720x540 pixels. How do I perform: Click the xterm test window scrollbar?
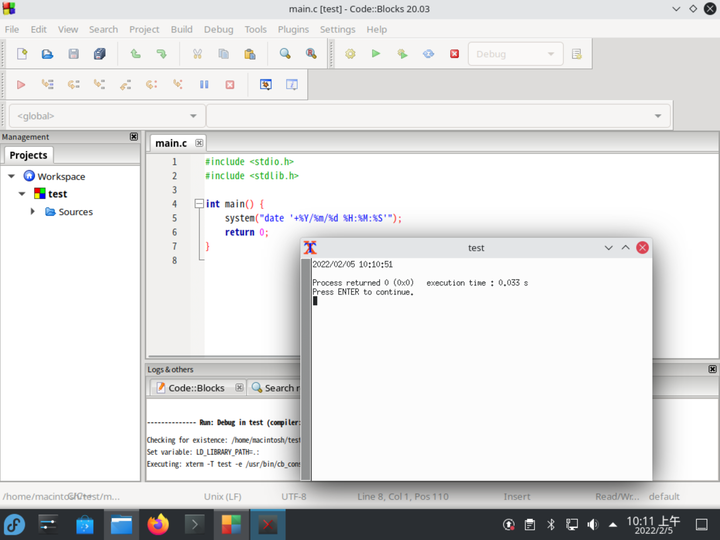pos(306,370)
